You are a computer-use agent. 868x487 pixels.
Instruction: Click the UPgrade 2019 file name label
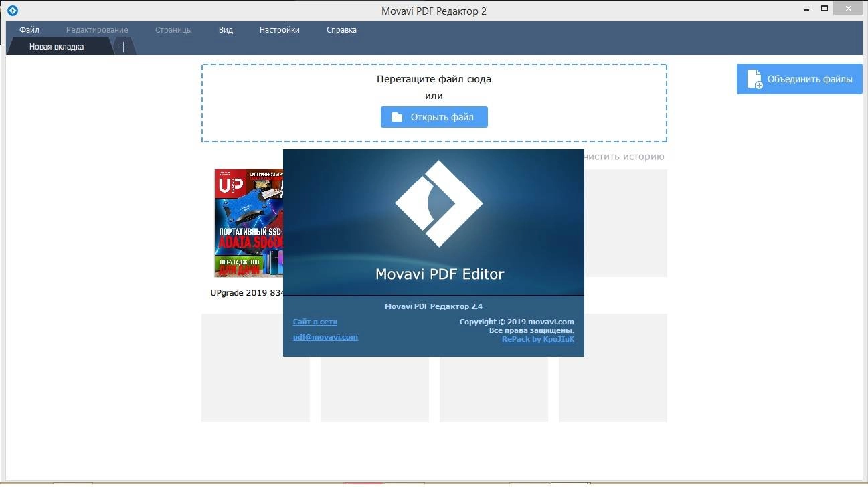(247, 293)
